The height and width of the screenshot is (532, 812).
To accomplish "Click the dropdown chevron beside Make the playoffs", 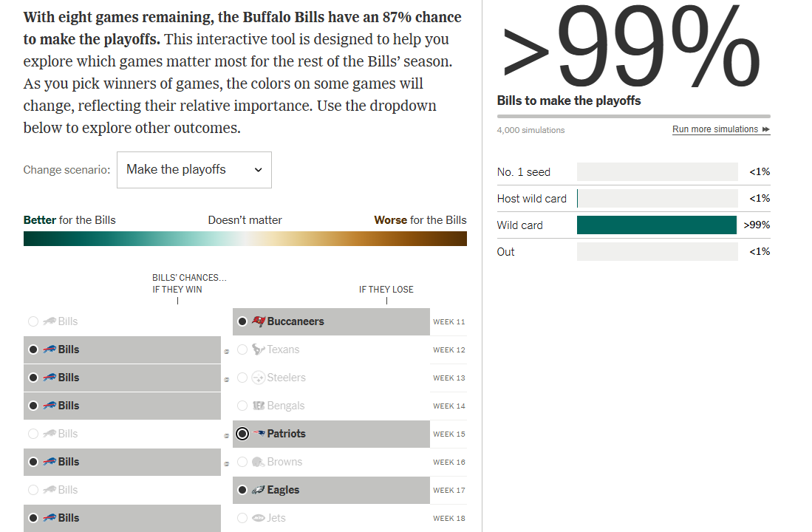I will pyautogui.click(x=259, y=170).
